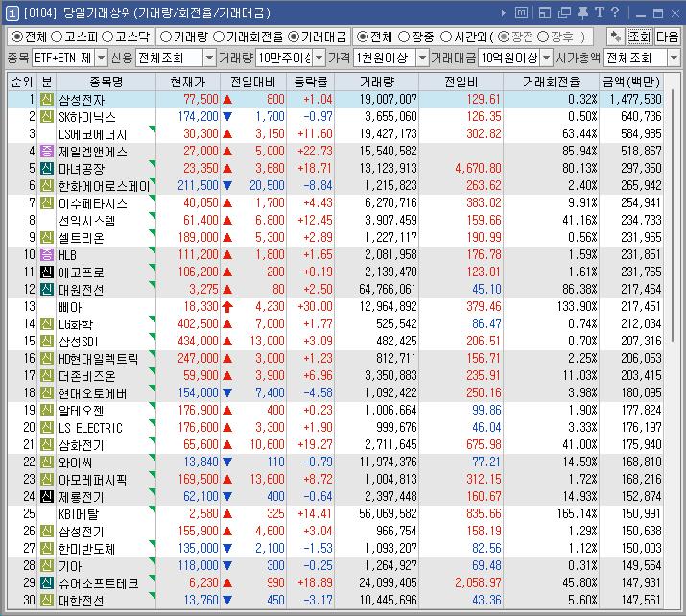Sort by the 금액(백만) column header

(631, 82)
